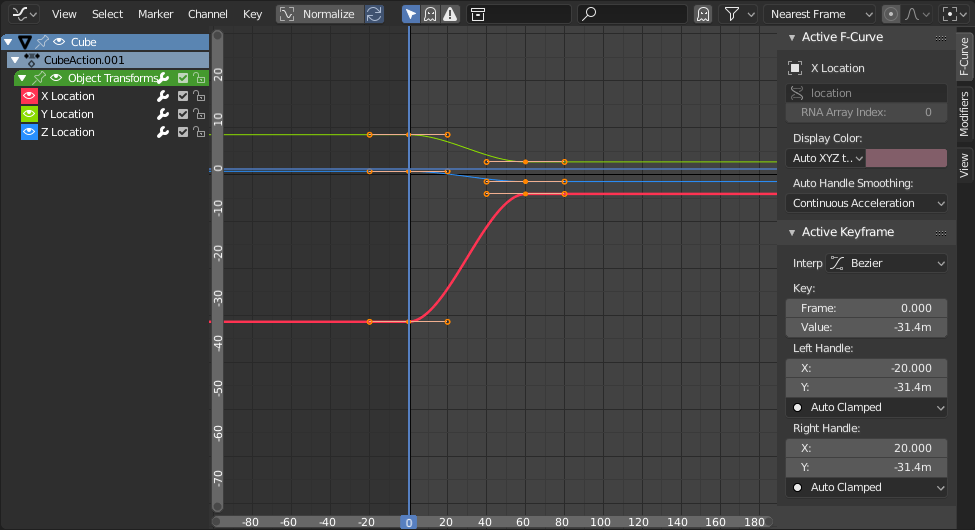Switch to the Modifiers sidebar tab
The width and height of the screenshot is (975, 530).
964,114
